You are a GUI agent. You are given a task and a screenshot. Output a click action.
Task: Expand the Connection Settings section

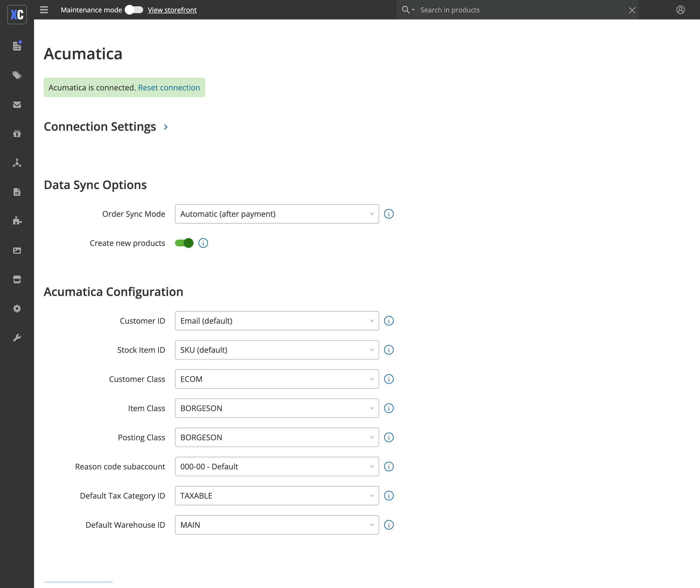click(x=166, y=127)
